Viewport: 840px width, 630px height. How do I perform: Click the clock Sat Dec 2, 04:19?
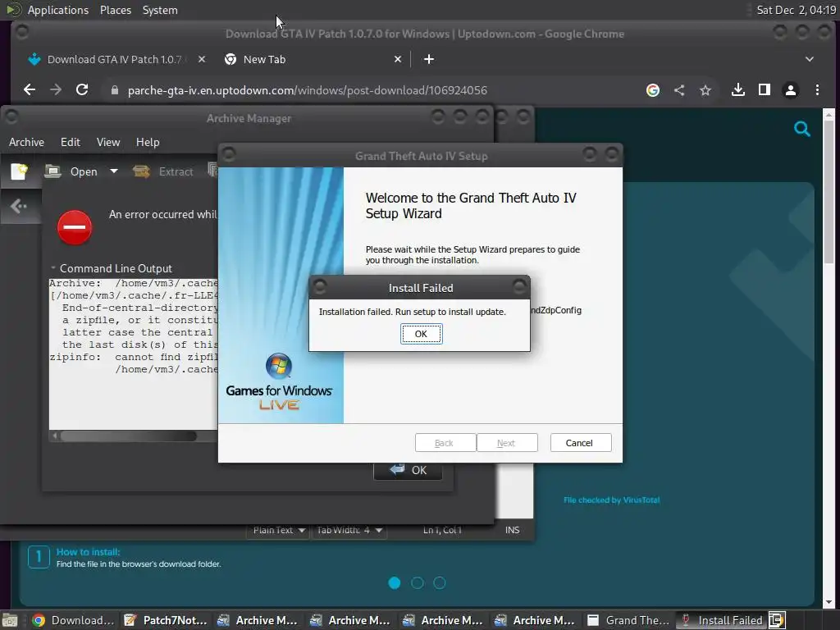pos(796,10)
